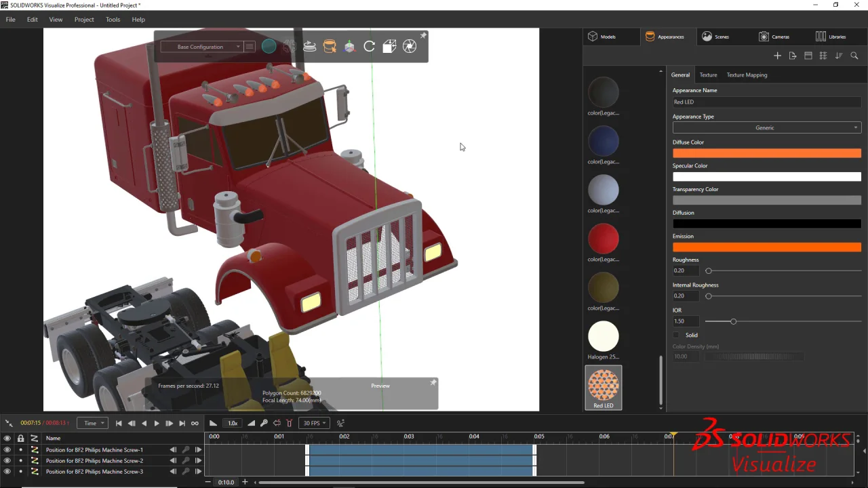Viewport: 868px width, 488px height.
Task: Select the Halogen appearance thumbnail
Action: coord(603,337)
